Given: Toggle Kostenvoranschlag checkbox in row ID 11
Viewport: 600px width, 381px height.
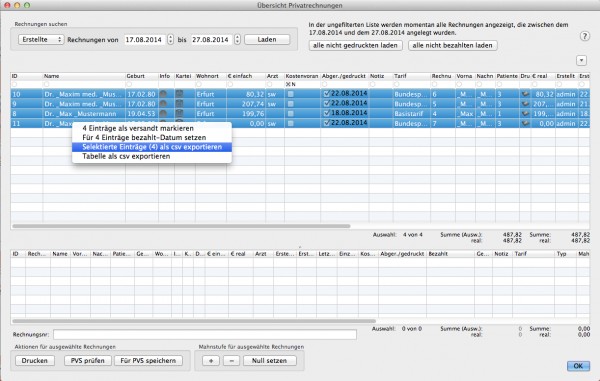Looking at the screenshot, I should pos(291,124).
